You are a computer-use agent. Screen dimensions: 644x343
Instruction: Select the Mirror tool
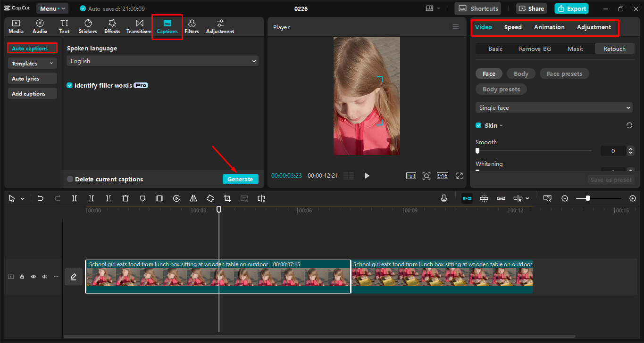point(193,198)
